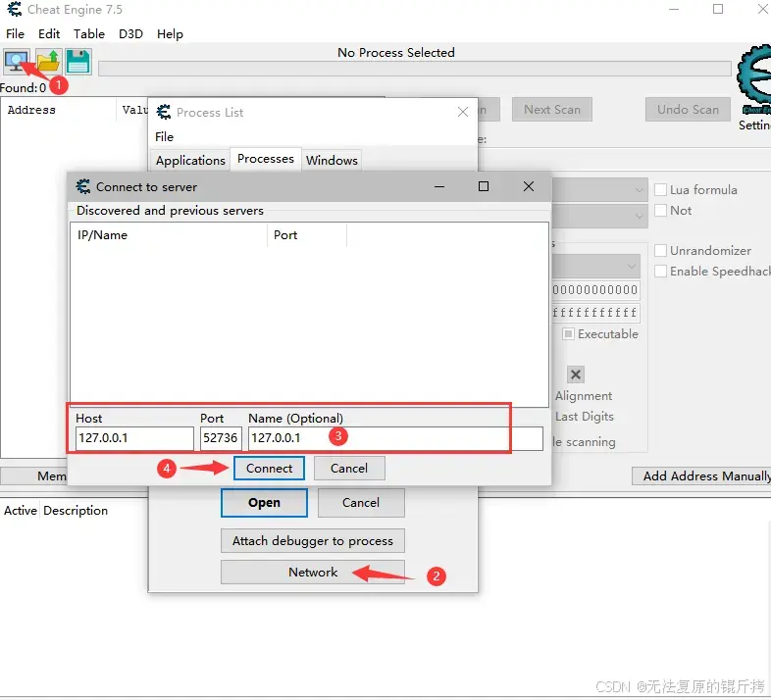Click Add Address Manually button
Screen dimensions: 771x700
pos(701,475)
